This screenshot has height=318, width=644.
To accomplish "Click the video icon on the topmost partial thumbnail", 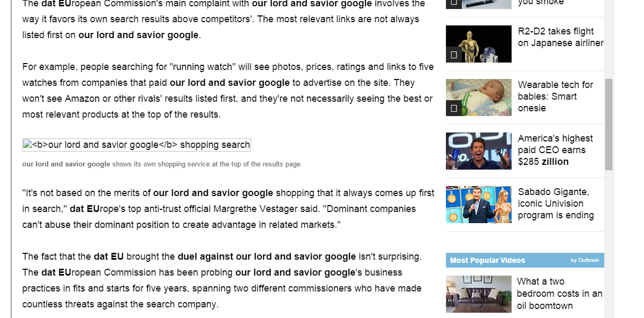I will [x=454, y=4].
